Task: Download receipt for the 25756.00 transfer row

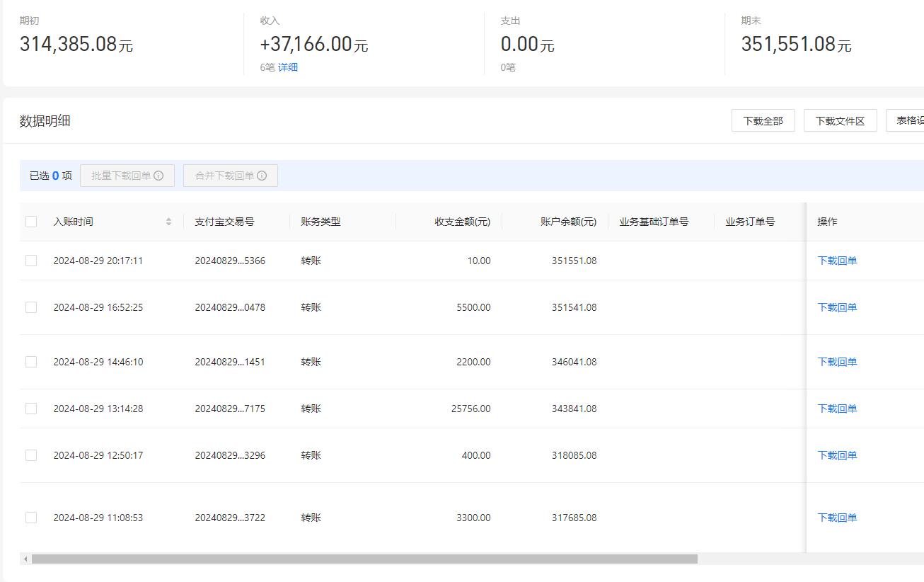Action: [x=837, y=409]
